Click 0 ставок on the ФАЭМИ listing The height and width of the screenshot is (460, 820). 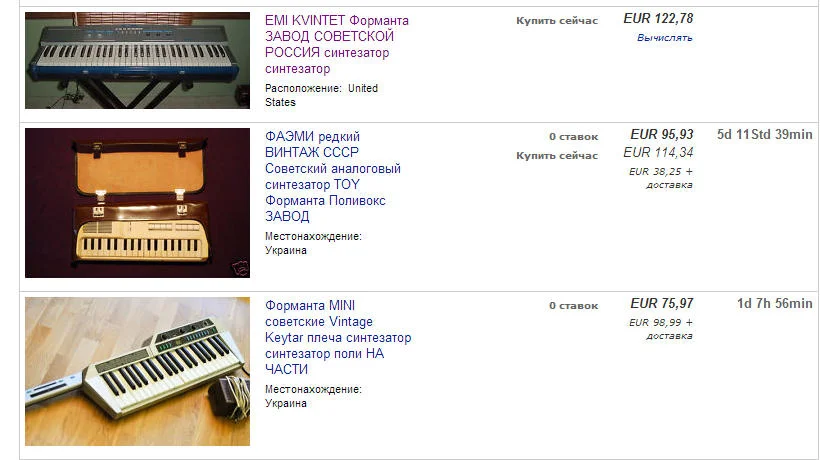pos(573,136)
